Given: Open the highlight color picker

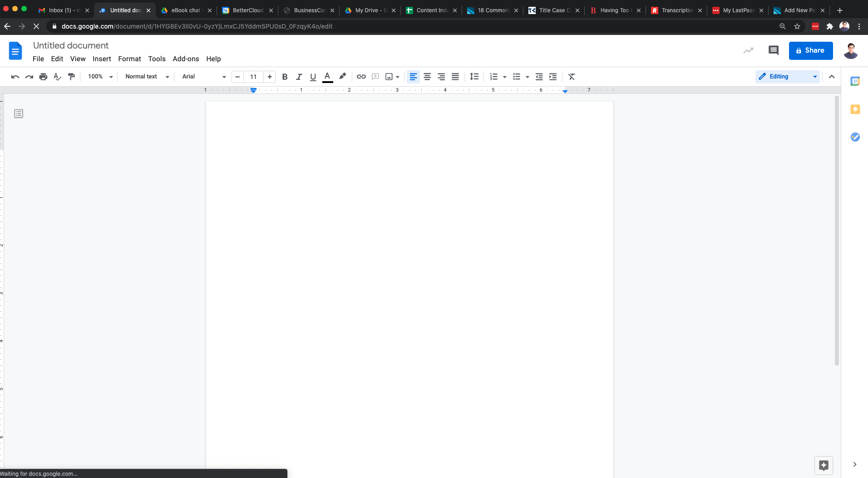Looking at the screenshot, I should (x=342, y=77).
